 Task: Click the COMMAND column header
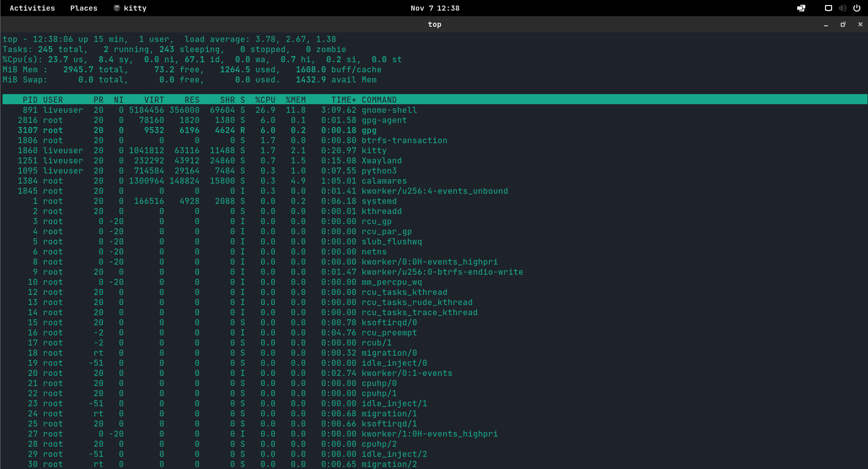(x=379, y=100)
